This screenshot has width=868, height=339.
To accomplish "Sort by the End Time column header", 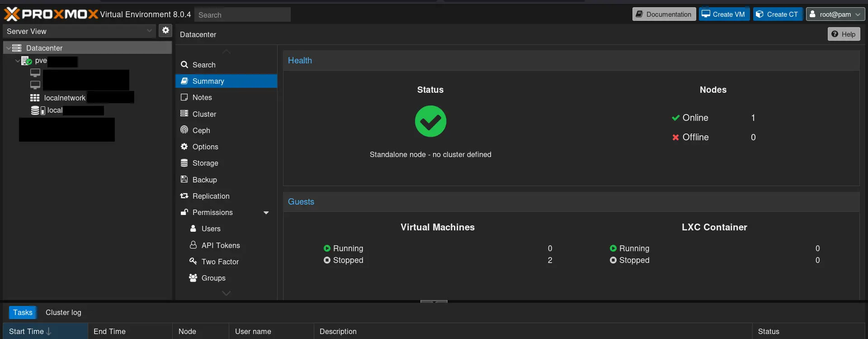I will [130, 331].
